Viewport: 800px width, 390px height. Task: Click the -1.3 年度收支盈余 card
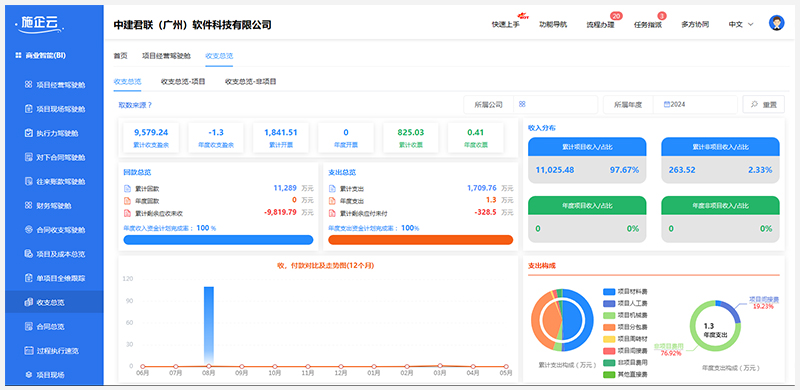[x=216, y=137]
